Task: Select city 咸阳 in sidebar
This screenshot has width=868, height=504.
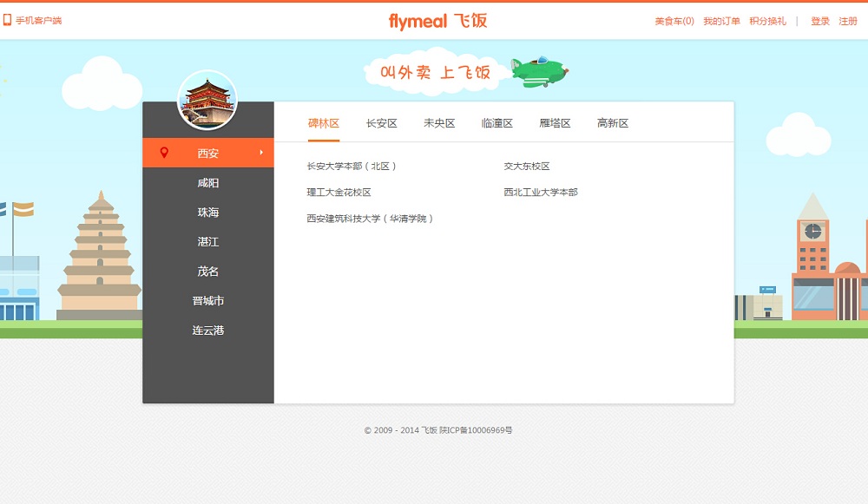Action: click(208, 182)
